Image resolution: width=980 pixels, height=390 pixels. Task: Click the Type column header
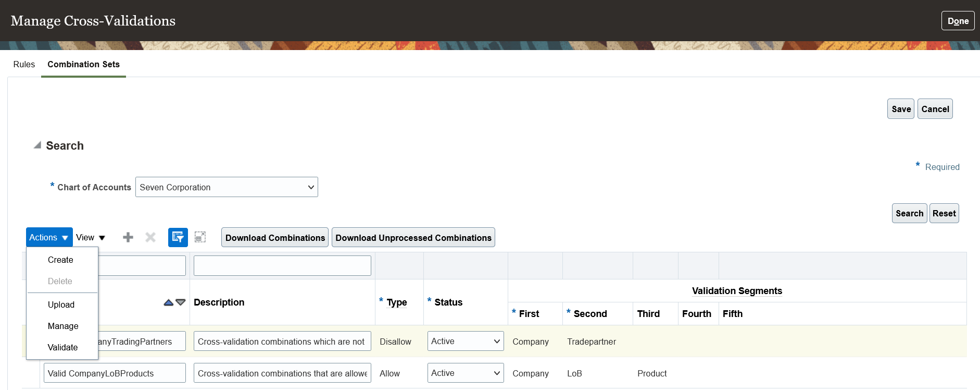point(397,302)
